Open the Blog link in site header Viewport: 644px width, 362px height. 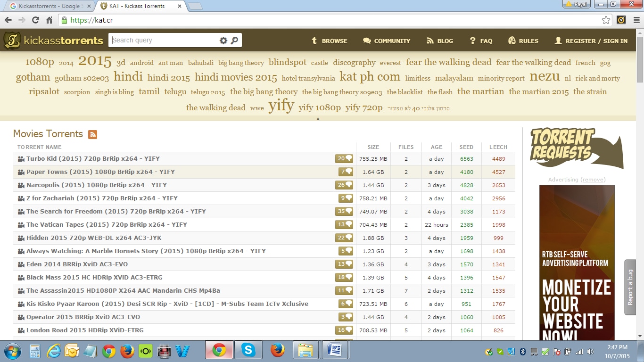[440, 41]
